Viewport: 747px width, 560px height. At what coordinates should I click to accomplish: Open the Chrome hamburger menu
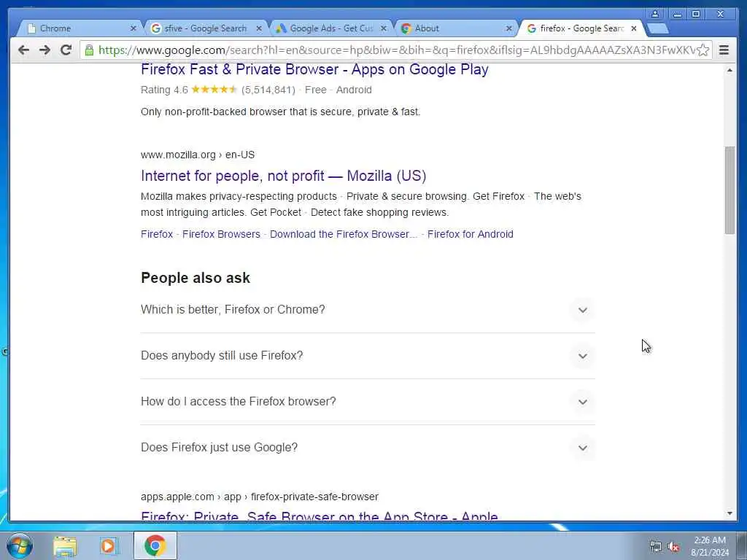pos(724,50)
